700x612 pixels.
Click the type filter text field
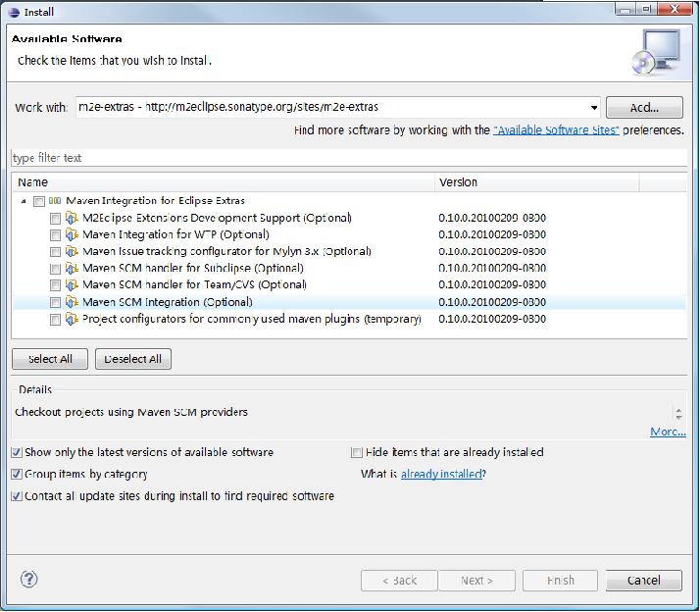[x=348, y=158]
